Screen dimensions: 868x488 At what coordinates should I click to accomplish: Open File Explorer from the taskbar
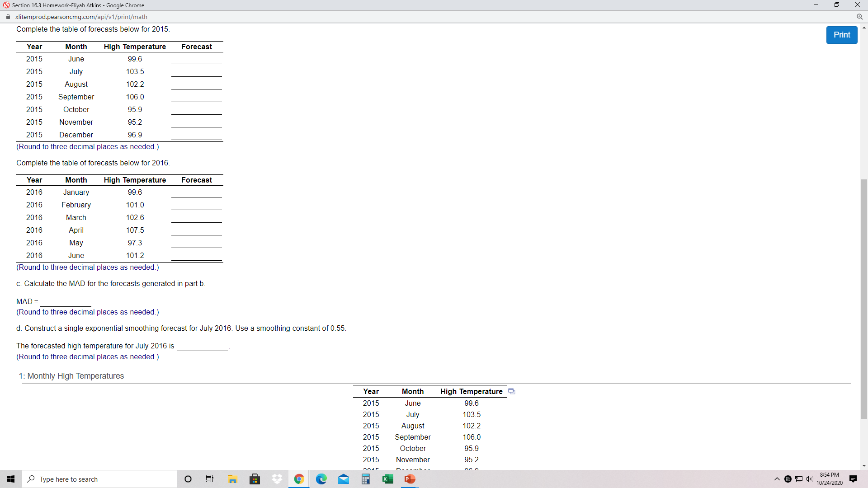[232, 479]
